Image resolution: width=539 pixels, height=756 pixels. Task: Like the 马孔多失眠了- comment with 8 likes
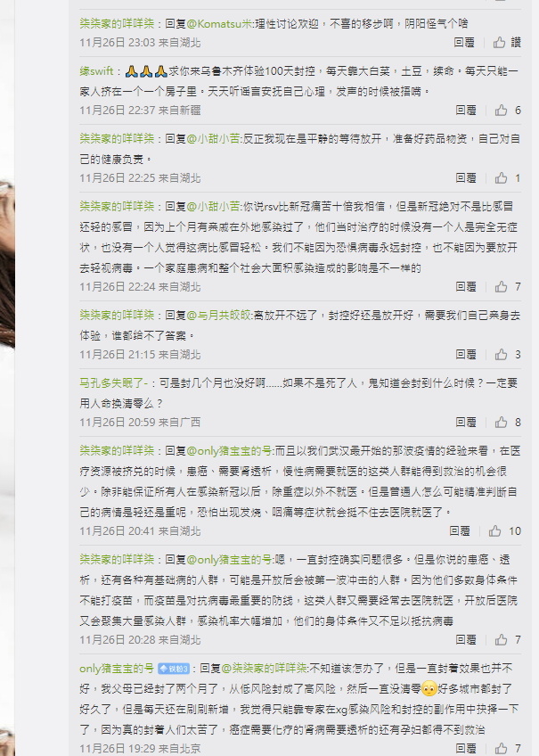pyautogui.click(x=501, y=423)
